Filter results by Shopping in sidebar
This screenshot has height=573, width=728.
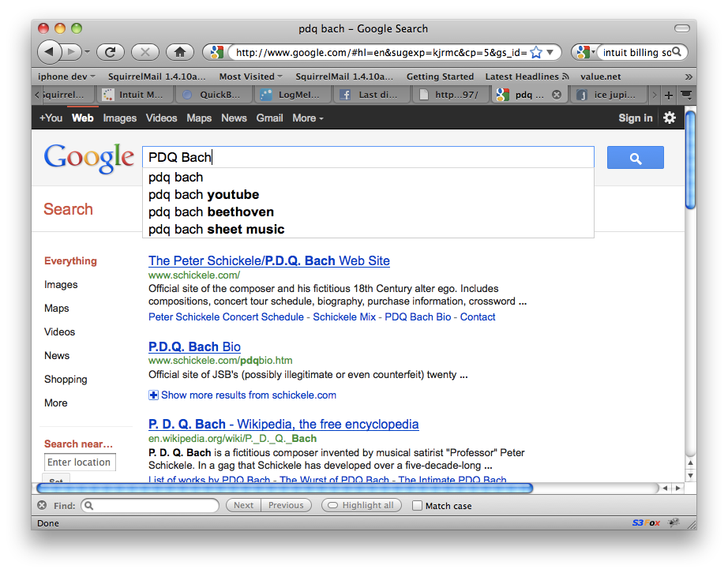pos(66,379)
